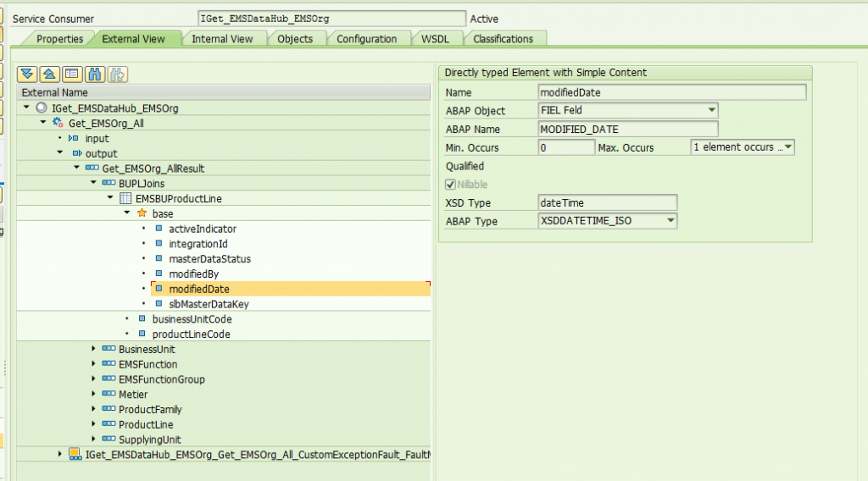Click the star icon beside base
Viewport: 868px width, 481px height.
(142, 213)
